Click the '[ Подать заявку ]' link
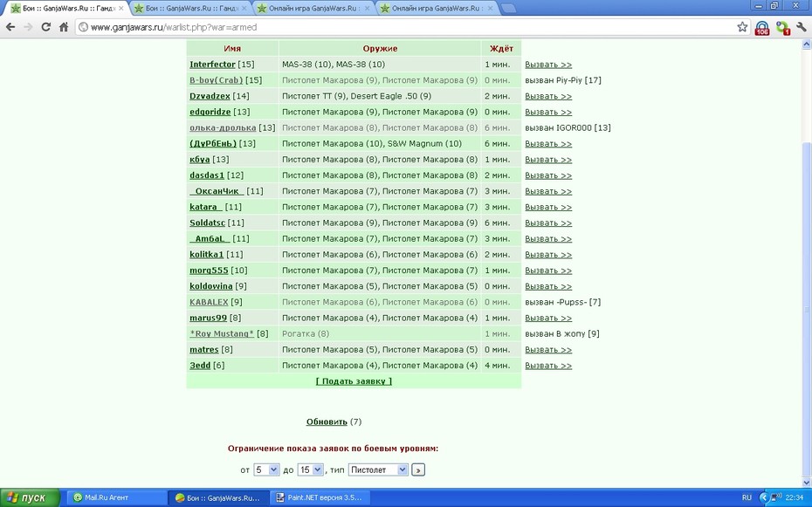Viewport: 812px width, 507px height. click(x=354, y=381)
